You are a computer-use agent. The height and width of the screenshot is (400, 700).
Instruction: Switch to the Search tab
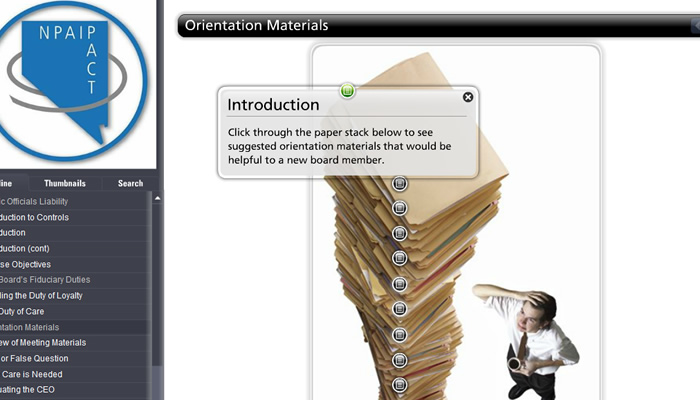click(130, 183)
